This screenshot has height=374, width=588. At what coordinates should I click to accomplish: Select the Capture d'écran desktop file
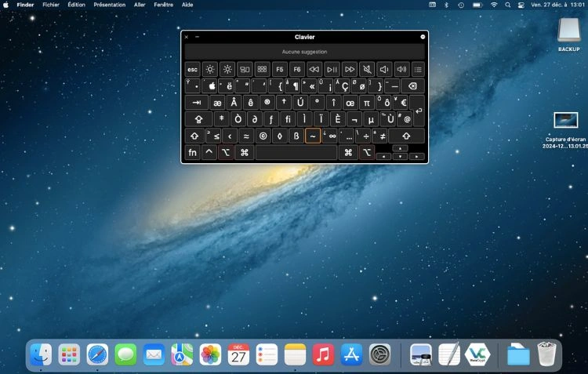(566, 129)
